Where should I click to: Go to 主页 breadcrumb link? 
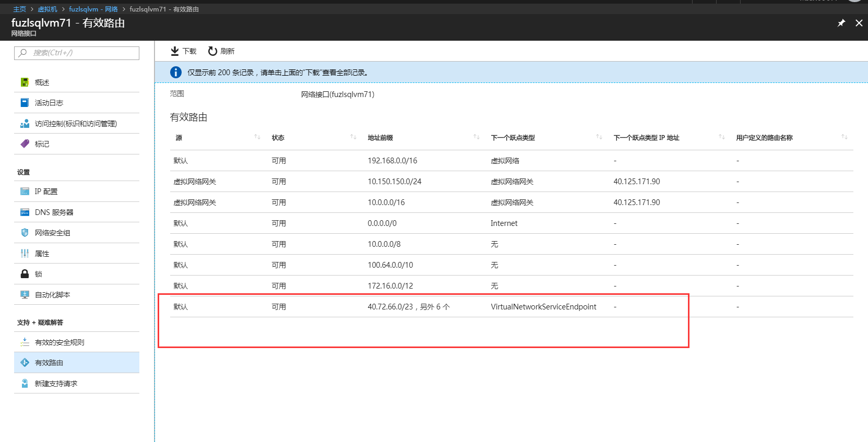point(19,9)
